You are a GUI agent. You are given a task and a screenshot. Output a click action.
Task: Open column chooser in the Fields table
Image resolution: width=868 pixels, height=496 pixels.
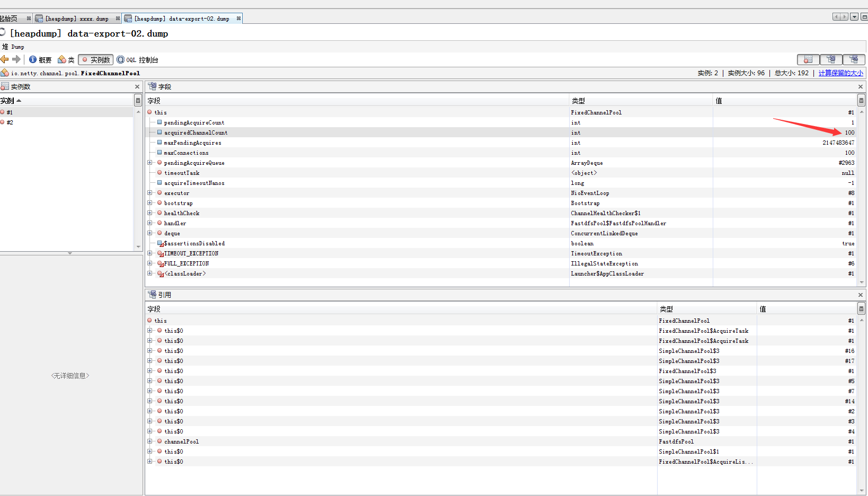861,101
